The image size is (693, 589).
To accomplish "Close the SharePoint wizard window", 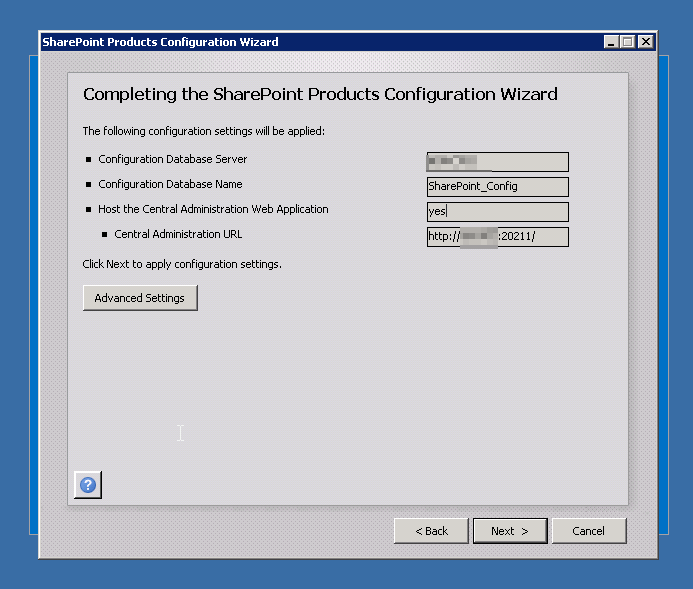I will (x=646, y=42).
